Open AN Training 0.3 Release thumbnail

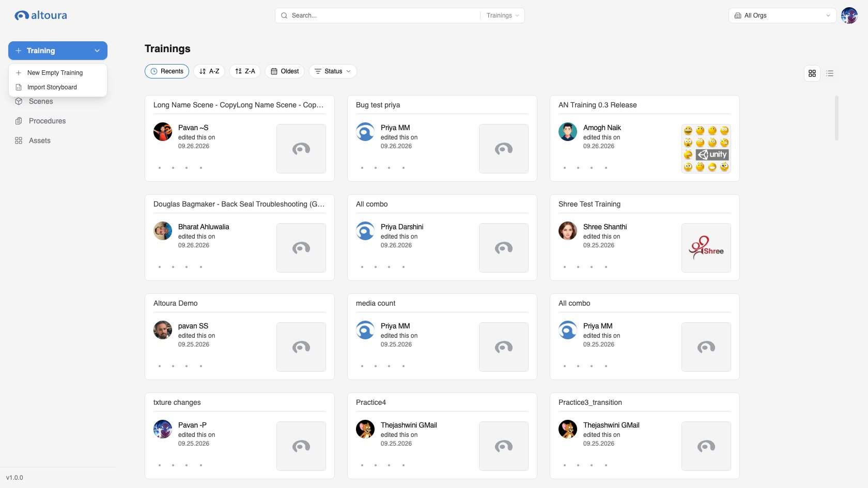[x=706, y=149]
